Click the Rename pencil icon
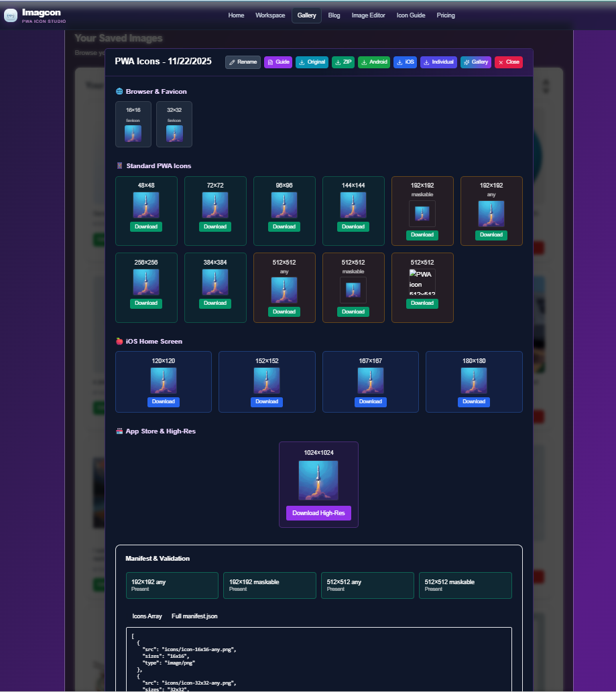Image resolution: width=616 pixels, height=692 pixels. (234, 62)
